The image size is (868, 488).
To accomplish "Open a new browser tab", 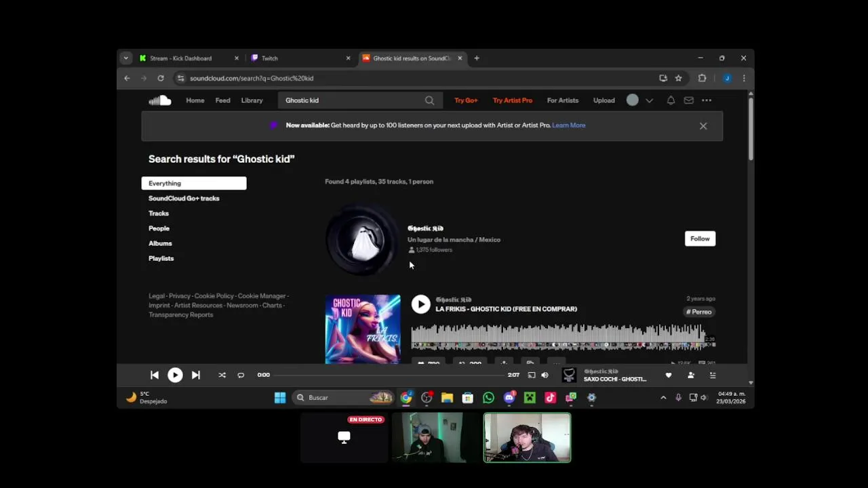I will point(477,58).
